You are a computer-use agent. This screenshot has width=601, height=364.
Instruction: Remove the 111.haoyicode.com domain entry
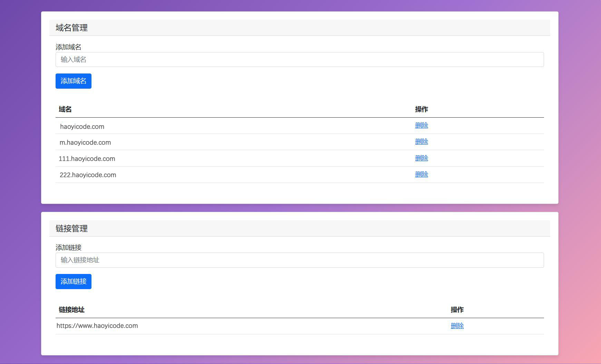click(x=421, y=158)
